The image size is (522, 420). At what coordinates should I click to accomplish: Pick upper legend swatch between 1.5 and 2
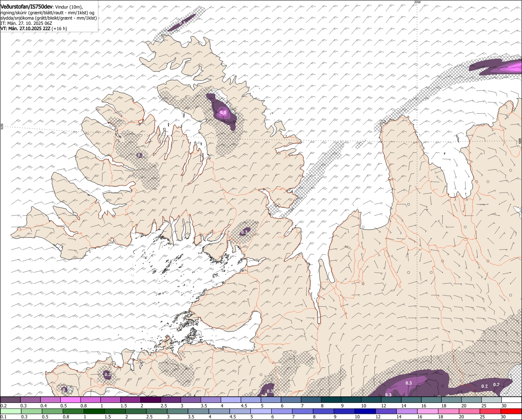click(130, 400)
